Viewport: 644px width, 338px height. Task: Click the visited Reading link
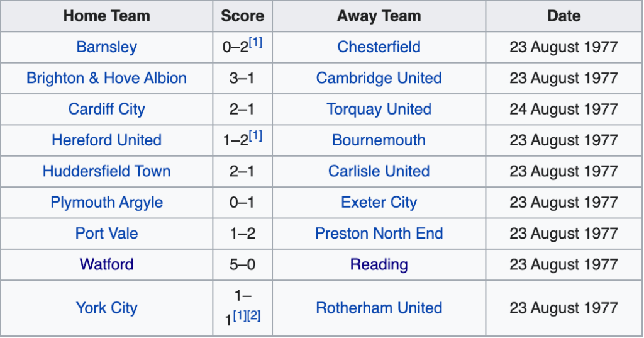pos(379,264)
